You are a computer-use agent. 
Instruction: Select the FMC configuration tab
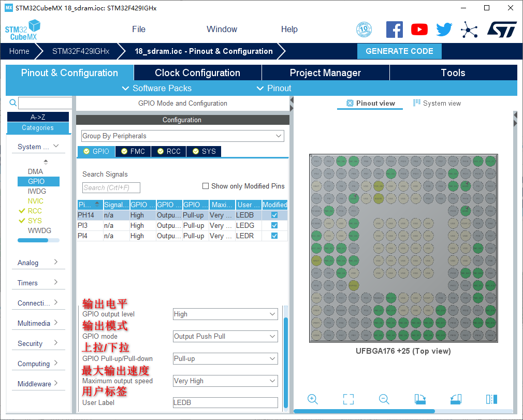pos(133,151)
